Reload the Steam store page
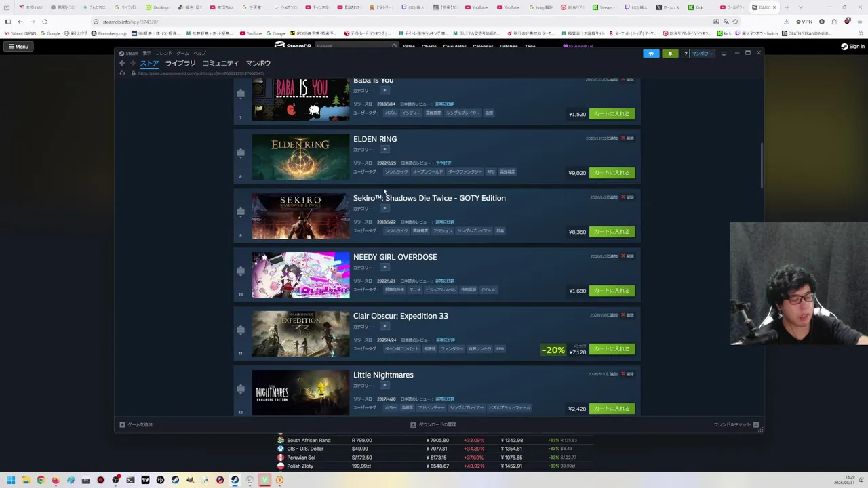Screen dimensions: 868x488 123,73
